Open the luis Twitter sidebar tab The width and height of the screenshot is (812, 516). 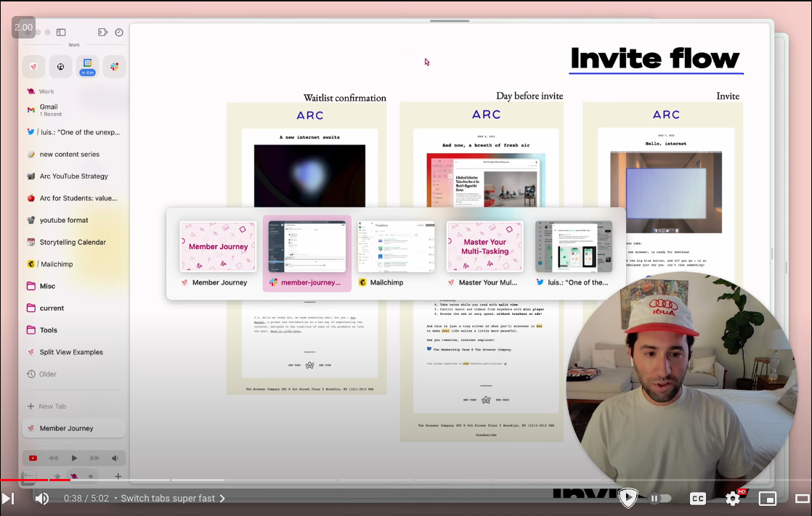coord(74,132)
